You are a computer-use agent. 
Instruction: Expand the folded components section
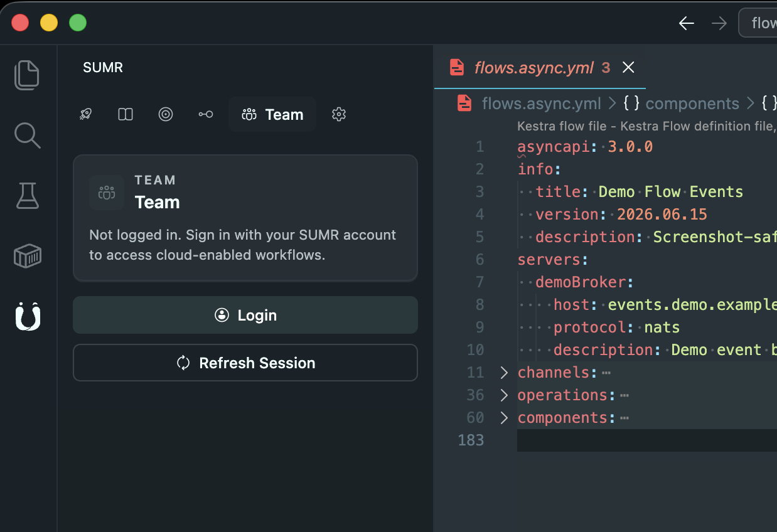click(504, 418)
